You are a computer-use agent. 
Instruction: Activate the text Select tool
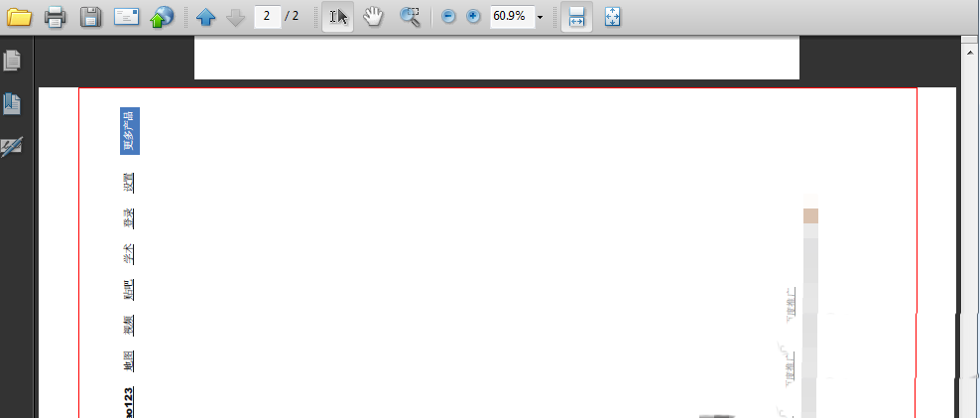pyautogui.click(x=337, y=16)
